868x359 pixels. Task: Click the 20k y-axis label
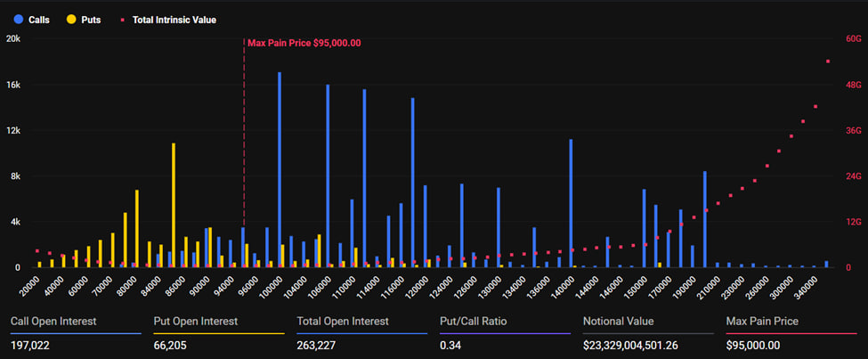pyautogui.click(x=13, y=39)
